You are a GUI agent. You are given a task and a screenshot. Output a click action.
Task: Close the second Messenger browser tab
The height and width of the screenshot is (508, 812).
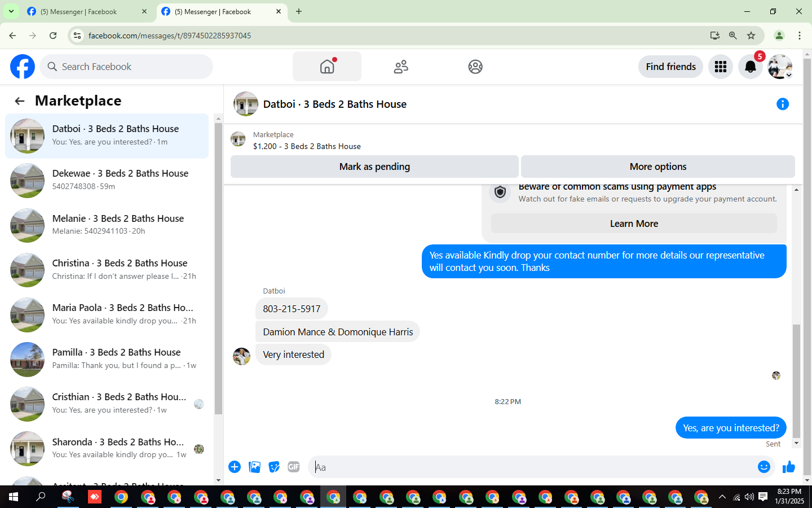click(279, 11)
